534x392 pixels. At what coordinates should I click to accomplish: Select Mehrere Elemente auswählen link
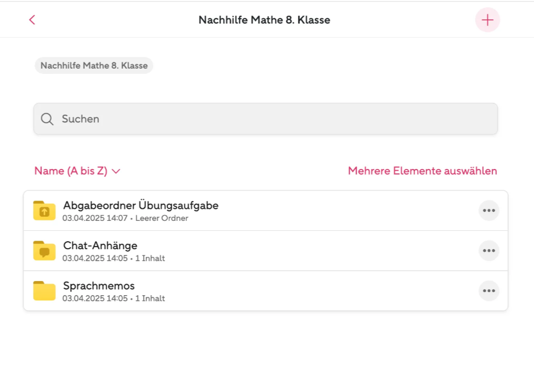click(422, 171)
